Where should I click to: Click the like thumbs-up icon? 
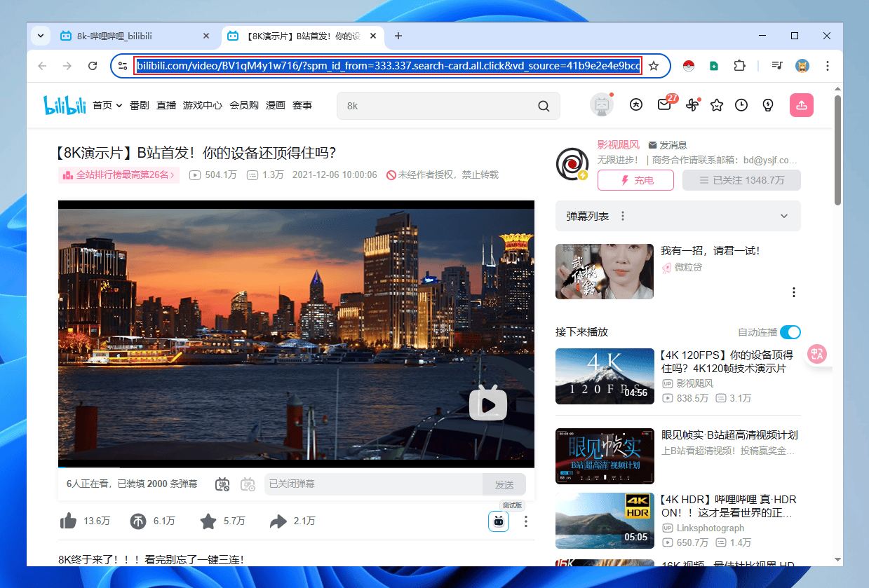[x=69, y=521]
